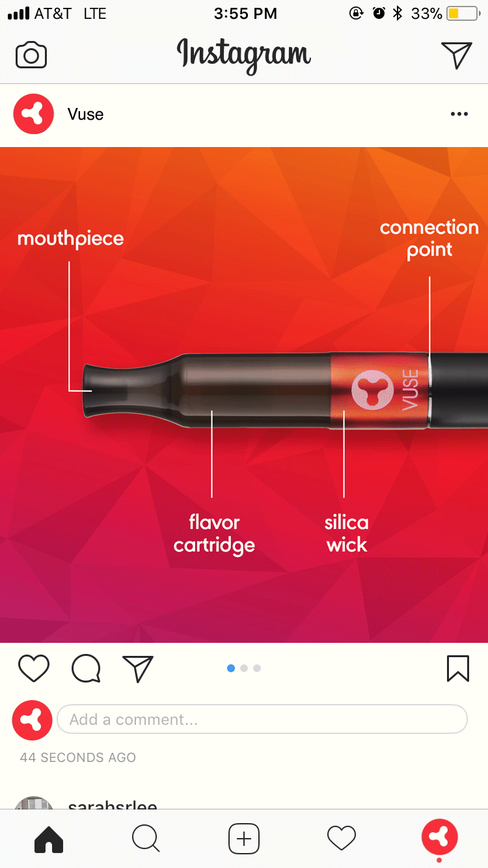This screenshot has width=488, height=868.
Task: Tap the Vuse product image
Action: pyautogui.click(x=244, y=395)
